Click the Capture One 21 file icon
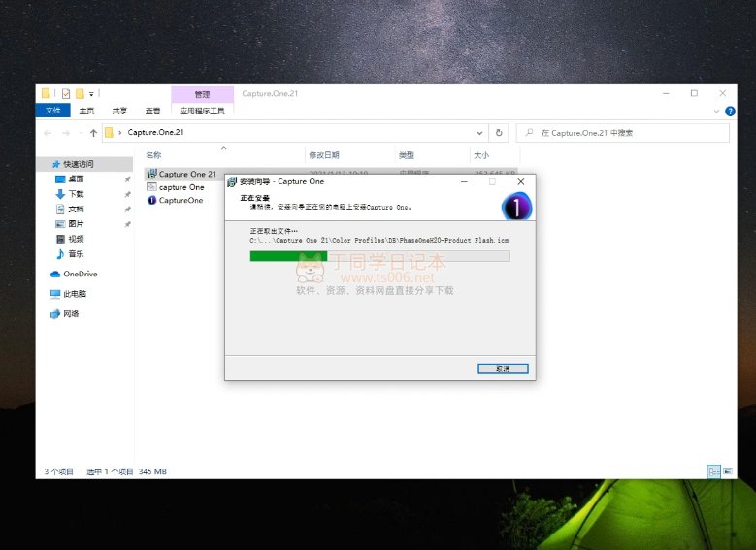The width and height of the screenshot is (756, 550). click(x=151, y=174)
